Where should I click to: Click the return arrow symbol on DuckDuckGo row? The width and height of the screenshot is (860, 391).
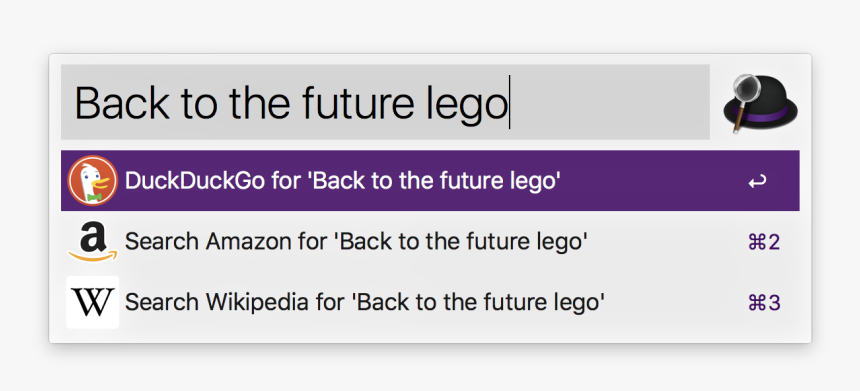point(757,182)
